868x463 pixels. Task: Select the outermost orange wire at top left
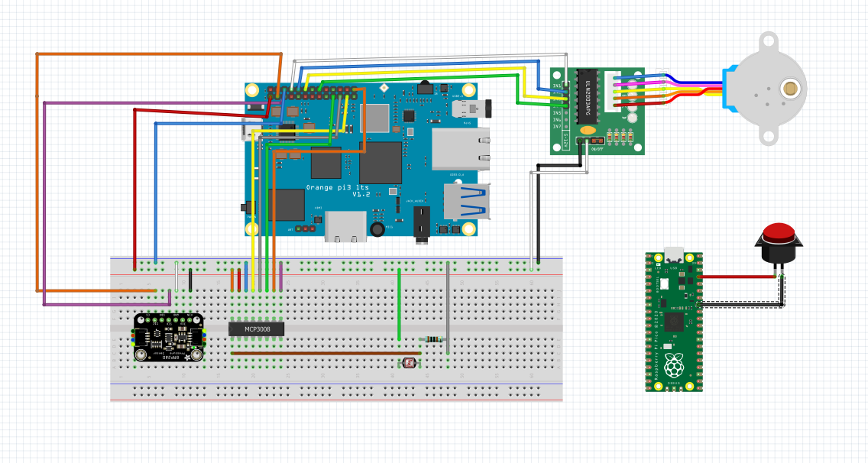[x=37, y=172]
